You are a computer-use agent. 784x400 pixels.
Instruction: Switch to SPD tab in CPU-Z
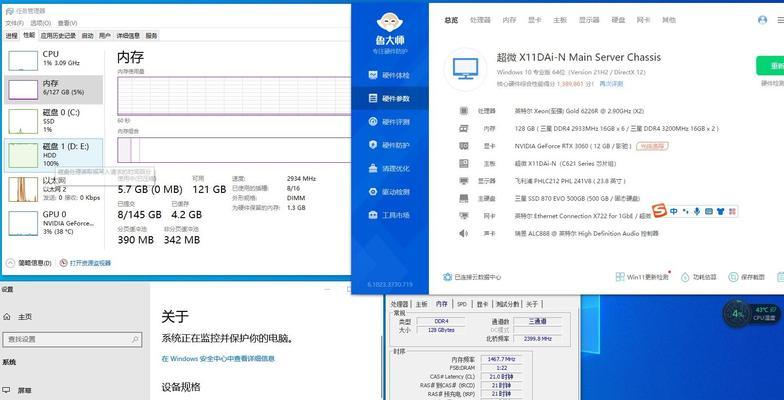coord(462,304)
